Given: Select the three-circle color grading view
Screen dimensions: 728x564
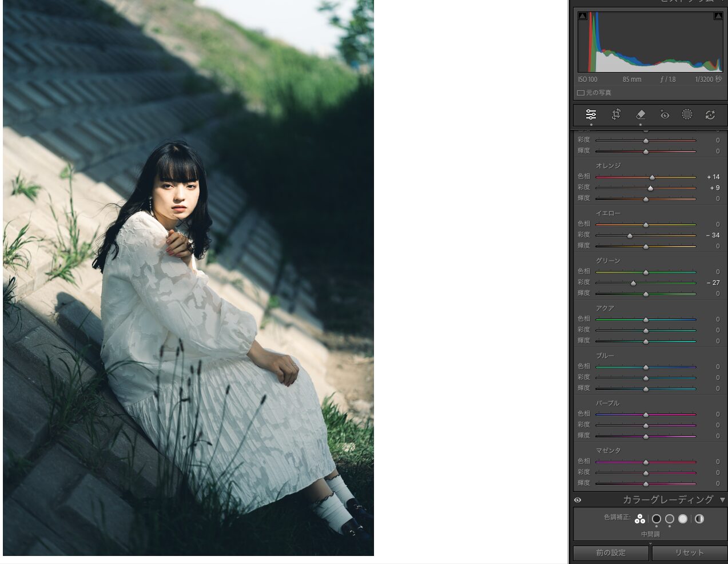Looking at the screenshot, I should (640, 519).
